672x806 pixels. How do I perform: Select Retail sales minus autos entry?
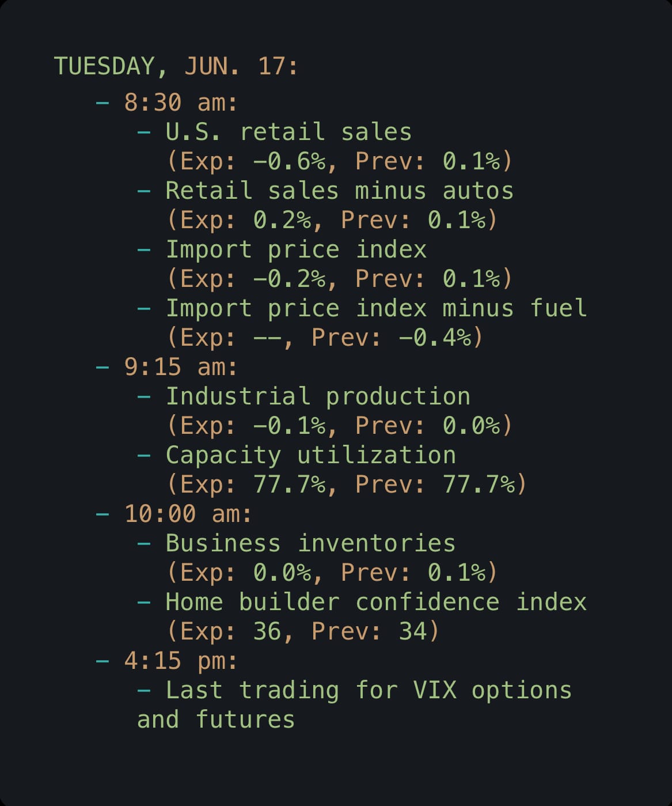click(339, 191)
